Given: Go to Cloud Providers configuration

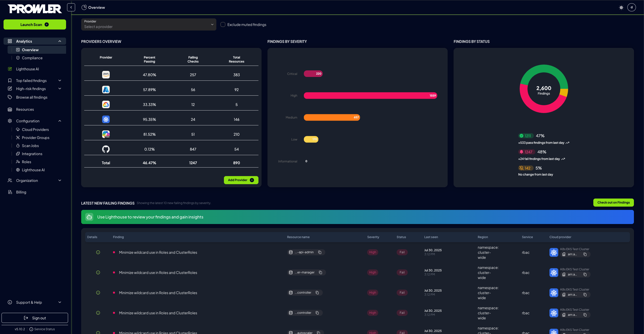Looking at the screenshot, I should pyautogui.click(x=35, y=129).
